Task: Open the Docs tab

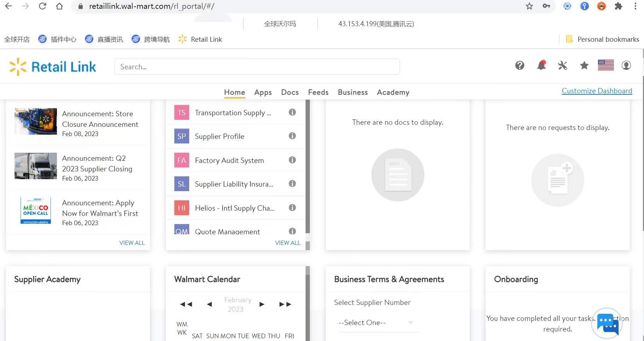Action: click(290, 92)
